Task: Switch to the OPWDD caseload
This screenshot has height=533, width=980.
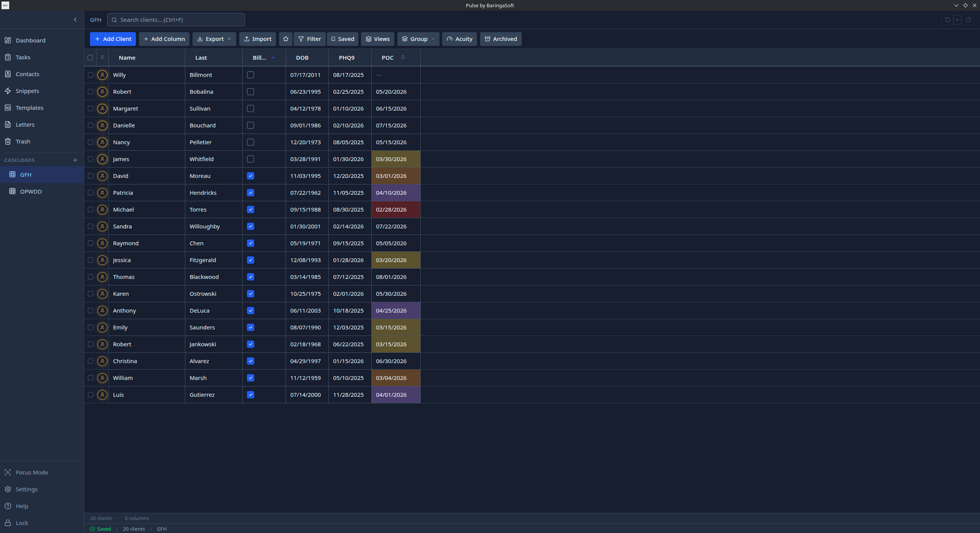Action: pos(31,191)
